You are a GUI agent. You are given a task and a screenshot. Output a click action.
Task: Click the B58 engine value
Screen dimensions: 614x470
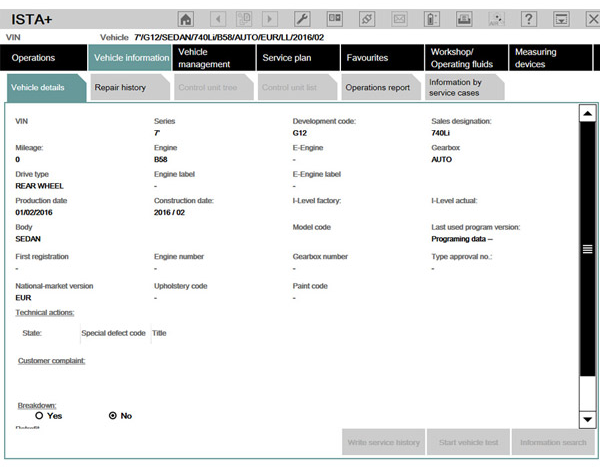(x=161, y=160)
